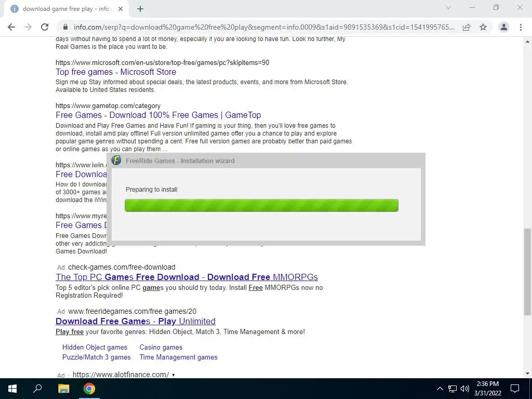The height and width of the screenshot is (399, 532).
Task: Open 'Top free games - Microsoft Store' link
Action: (x=116, y=72)
